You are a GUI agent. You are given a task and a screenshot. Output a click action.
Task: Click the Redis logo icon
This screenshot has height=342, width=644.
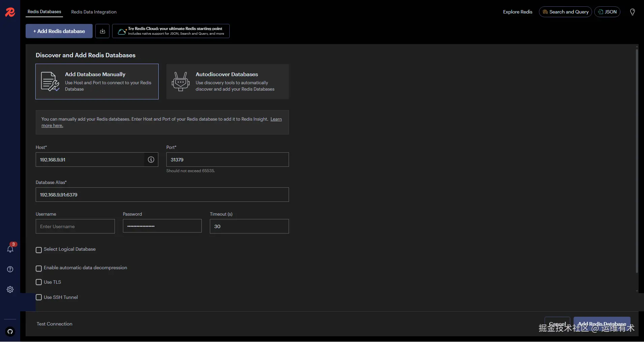[10, 12]
